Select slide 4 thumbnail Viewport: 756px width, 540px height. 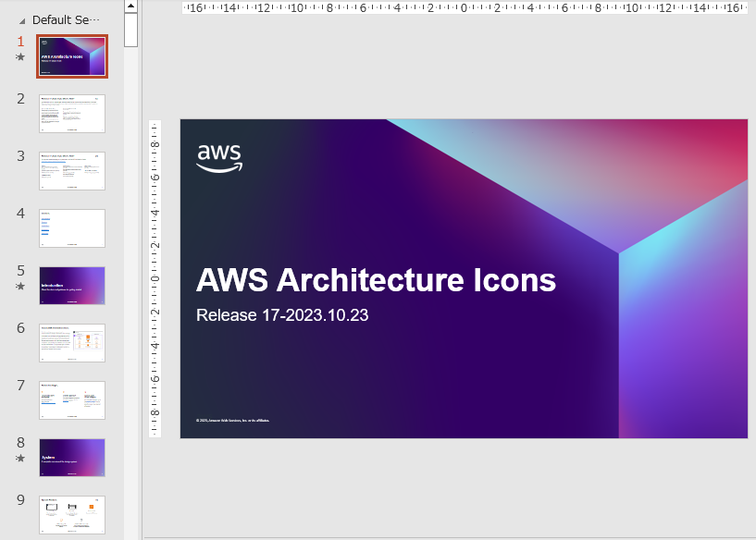pos(72,228)
